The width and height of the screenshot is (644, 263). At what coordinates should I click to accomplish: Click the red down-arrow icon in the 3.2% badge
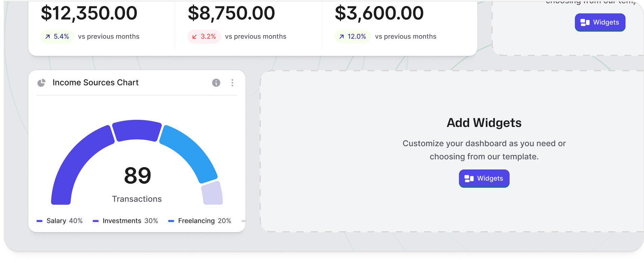194,36
